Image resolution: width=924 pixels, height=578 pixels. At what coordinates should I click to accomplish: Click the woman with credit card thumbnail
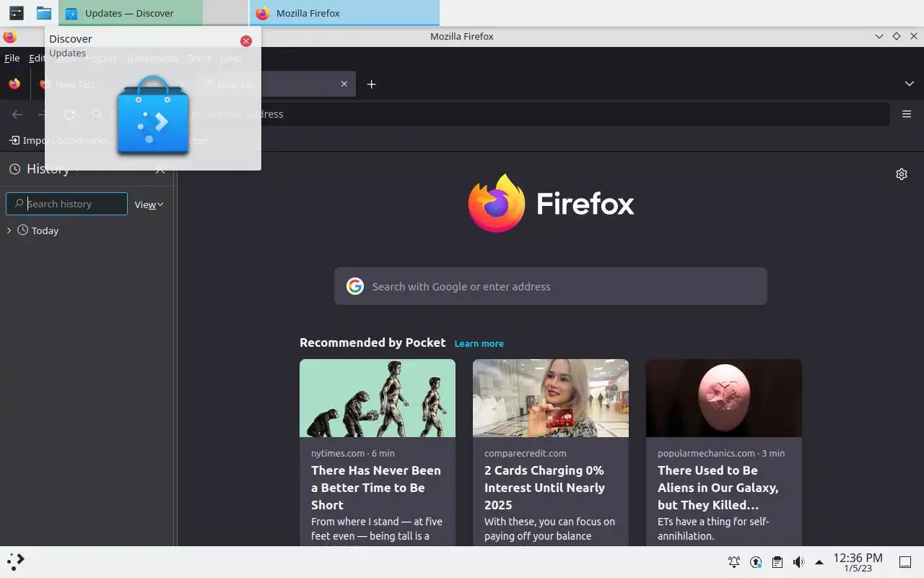551,398
